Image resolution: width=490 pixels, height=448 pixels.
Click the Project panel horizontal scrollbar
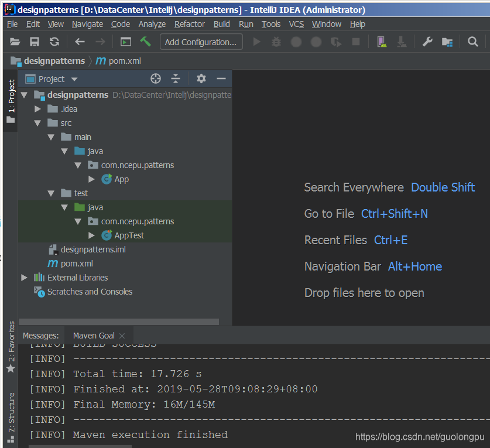pos(119,322)
